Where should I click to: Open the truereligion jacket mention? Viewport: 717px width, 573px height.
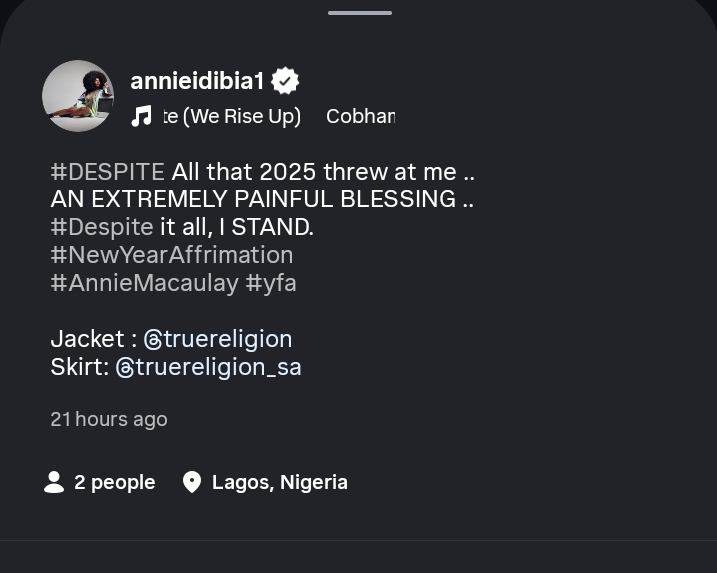coord(228,339)
